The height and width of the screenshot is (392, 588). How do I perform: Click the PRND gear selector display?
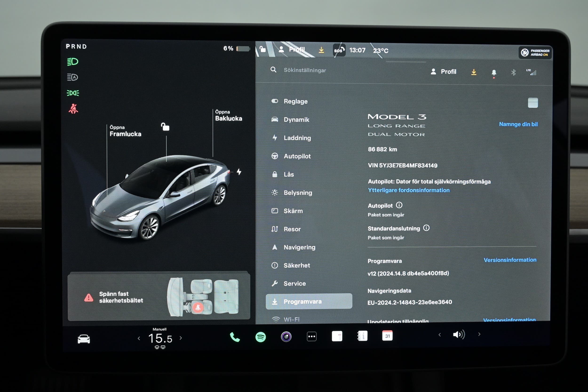point(76,47)
